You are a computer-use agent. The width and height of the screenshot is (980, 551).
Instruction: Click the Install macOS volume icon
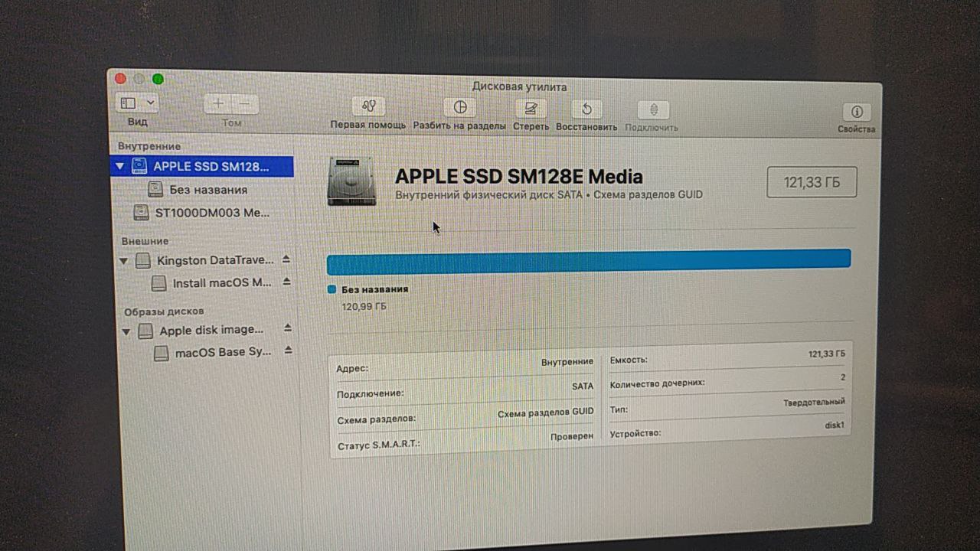(x=158, y=283)
